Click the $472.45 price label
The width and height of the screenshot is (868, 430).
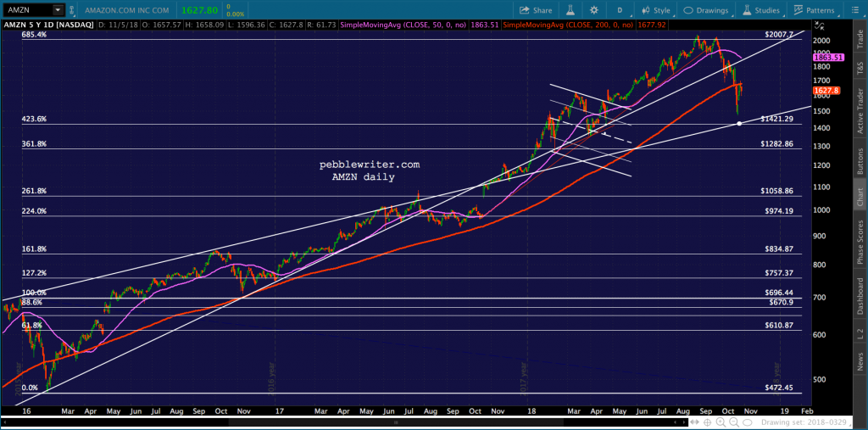tap(780, 388)
